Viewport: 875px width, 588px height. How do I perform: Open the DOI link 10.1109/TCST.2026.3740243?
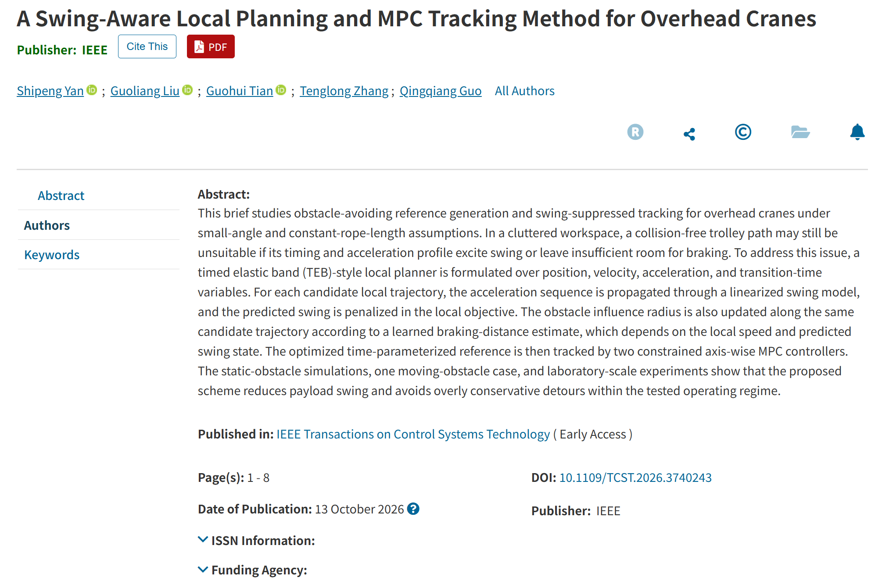point(635,478)
